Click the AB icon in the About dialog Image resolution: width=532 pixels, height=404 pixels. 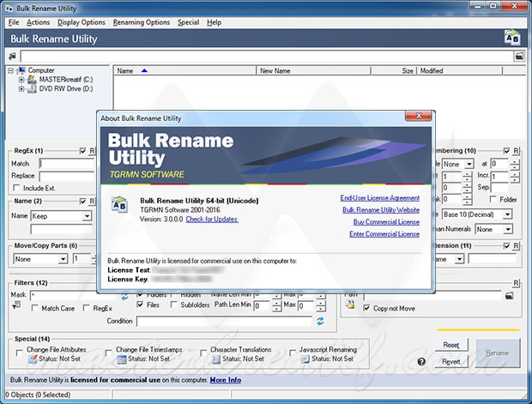pos(119,204)
